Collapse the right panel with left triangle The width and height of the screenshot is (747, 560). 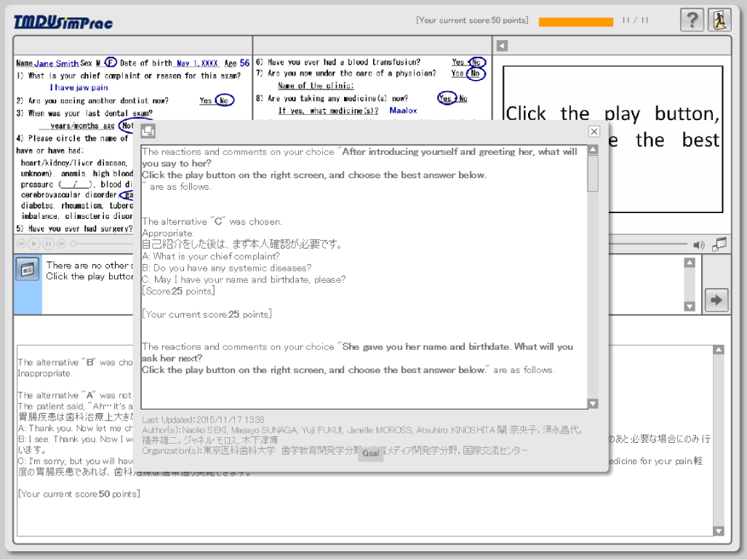(502, 46)
